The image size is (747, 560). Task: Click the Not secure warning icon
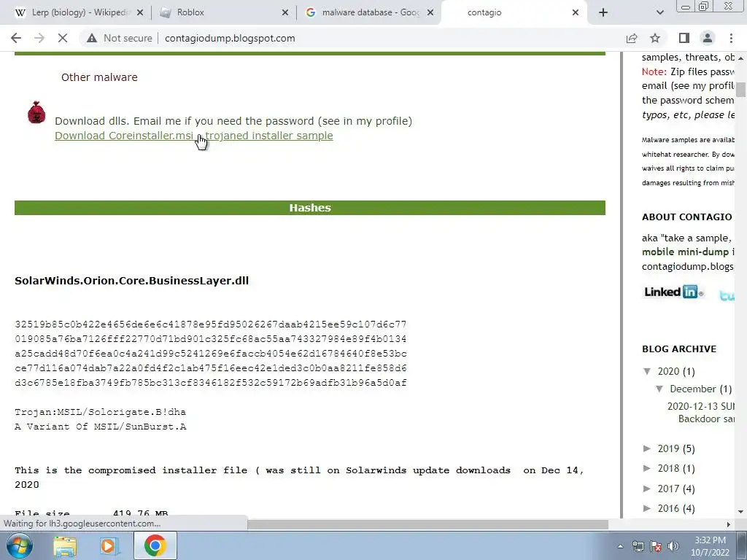[92, 38]
